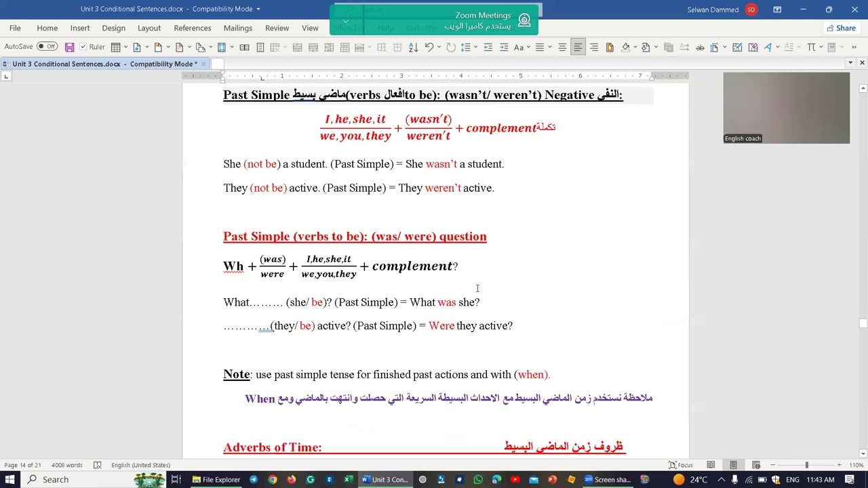The image size is (868, 488).
Task: Click the Insert Table grid icon
Action: pyautogui.click(x=116, y=47)
